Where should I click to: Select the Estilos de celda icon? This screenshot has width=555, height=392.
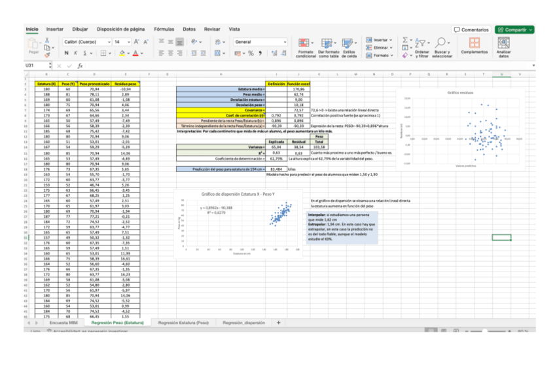(x=348, y=43)
